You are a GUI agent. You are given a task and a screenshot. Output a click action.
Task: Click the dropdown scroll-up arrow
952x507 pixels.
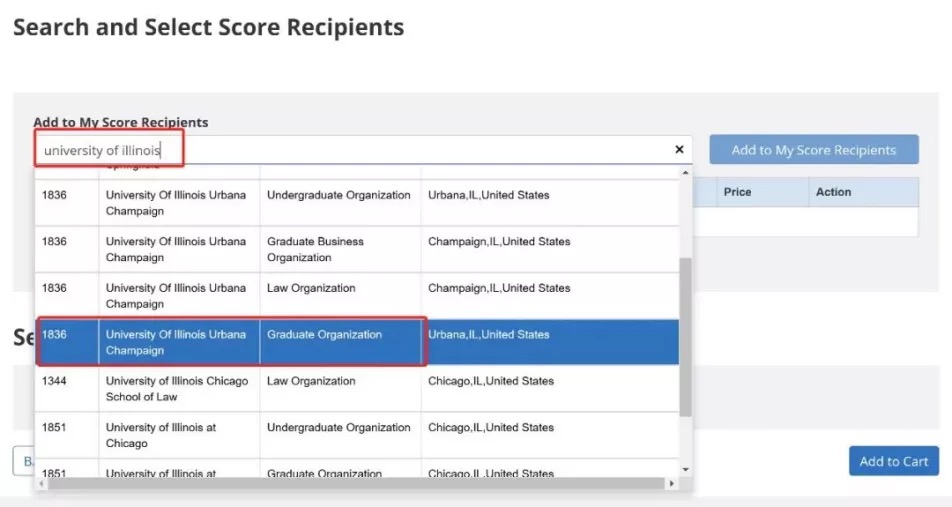[x=685, y=173]
